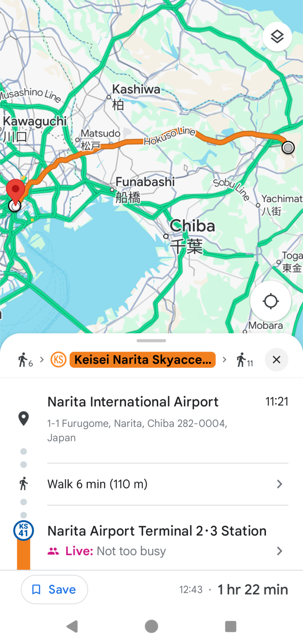Tap the KS41 station badge

(24, 530)
